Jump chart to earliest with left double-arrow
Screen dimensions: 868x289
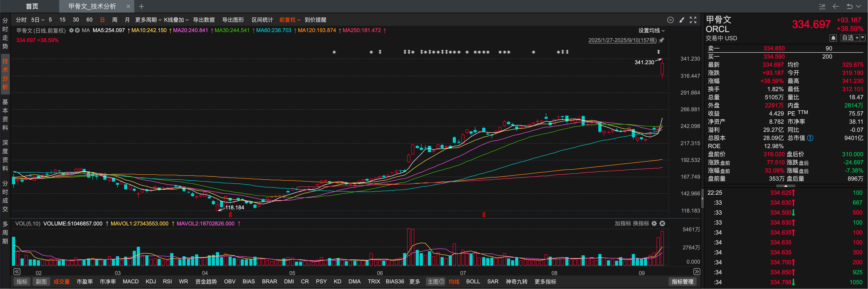point(17,271)
